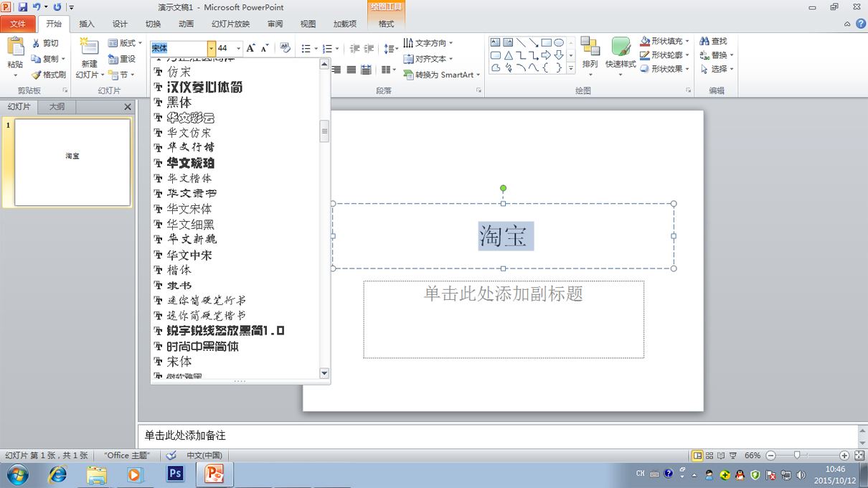The height and width of the screenshot is (488, 868).
Task: Select slide 1 thumbnail in the slides pane
Action: [x=72, y=163]
